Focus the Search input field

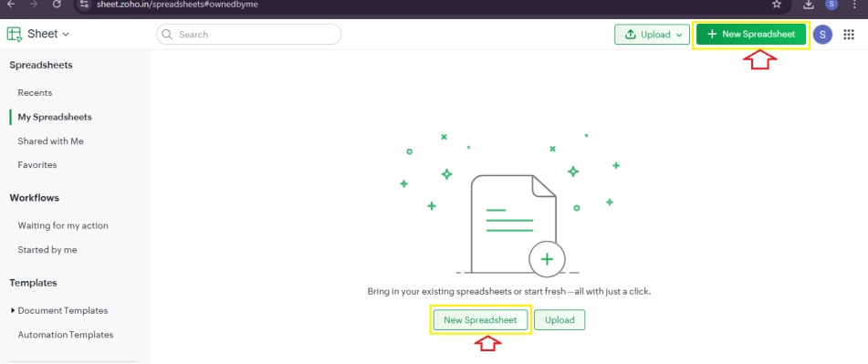tap(248, 35)
